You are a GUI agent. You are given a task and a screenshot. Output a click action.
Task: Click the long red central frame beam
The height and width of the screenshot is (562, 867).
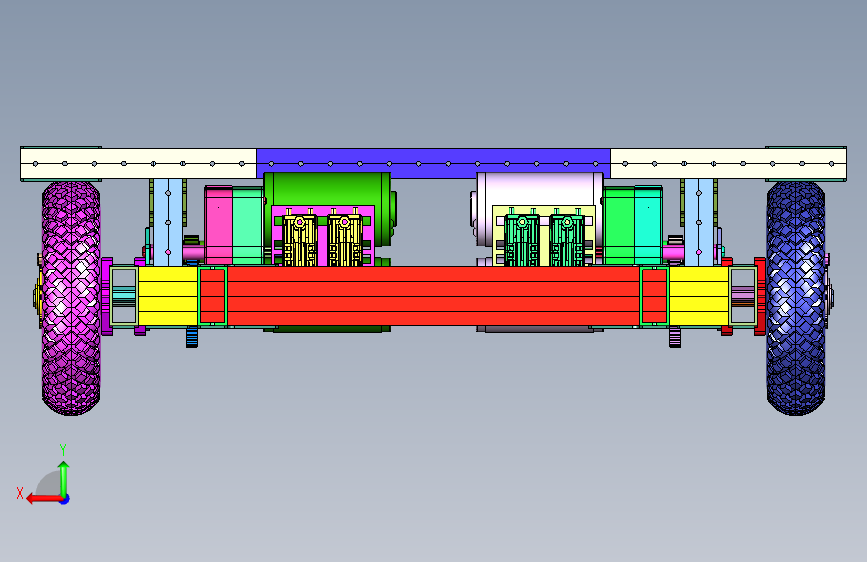click(x=433, y=296)
